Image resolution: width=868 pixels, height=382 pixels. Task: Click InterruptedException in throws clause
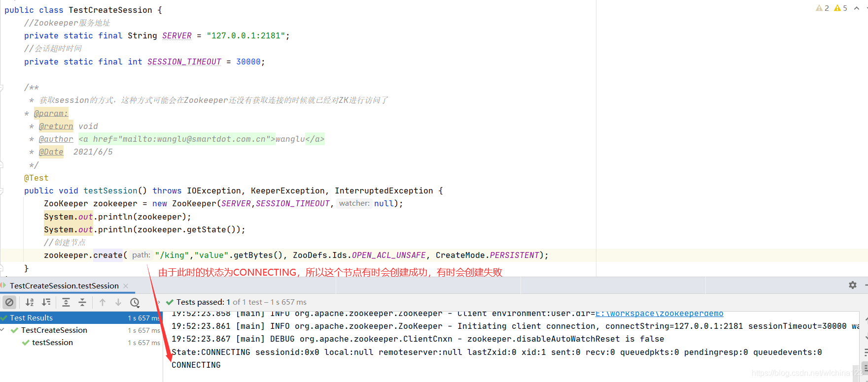click(384, 191)
